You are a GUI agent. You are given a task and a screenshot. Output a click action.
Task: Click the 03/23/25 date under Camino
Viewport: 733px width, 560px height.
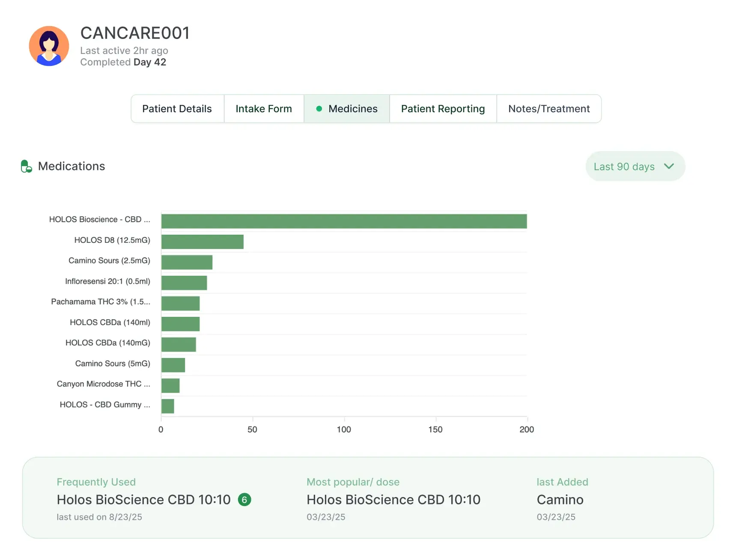coord(556,517)
